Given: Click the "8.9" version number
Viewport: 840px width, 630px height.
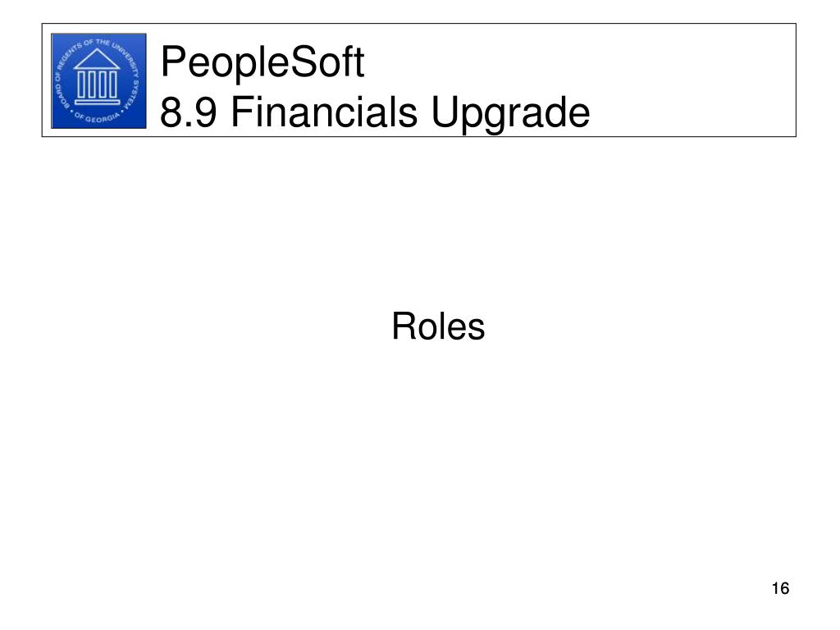Looking at the screenshot, I should click(x=188, y=112).
